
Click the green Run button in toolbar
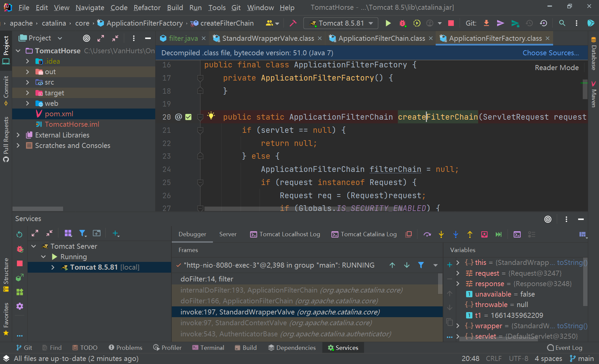click(x=388, y=23)
